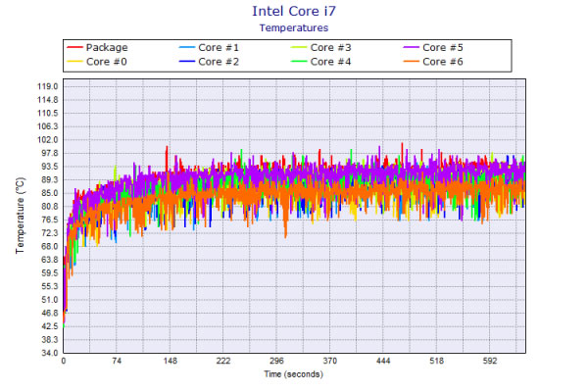This screenshot has width=588, height=392.
Task: Click the dark blue Core #2 legend line
Action: tap(187, 61)
